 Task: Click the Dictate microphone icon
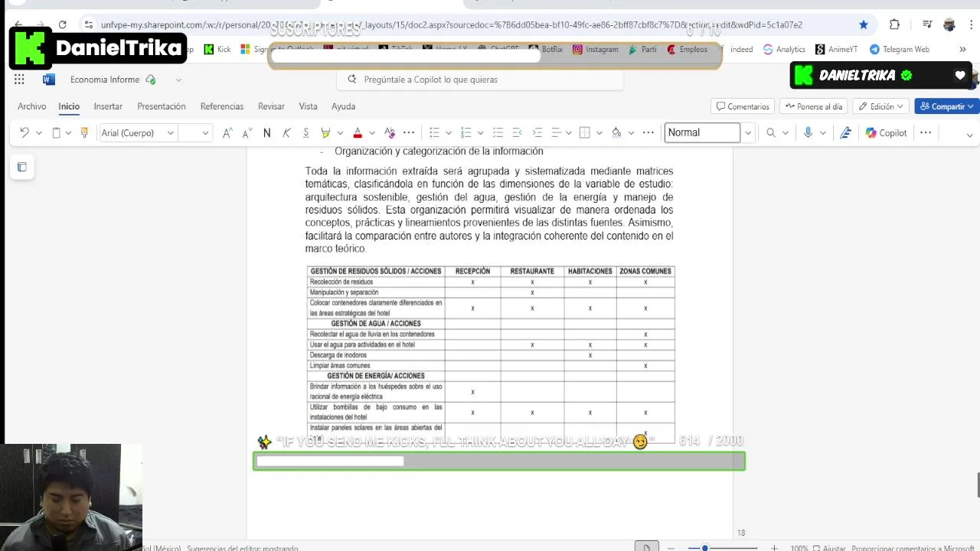tap(808, 133)
